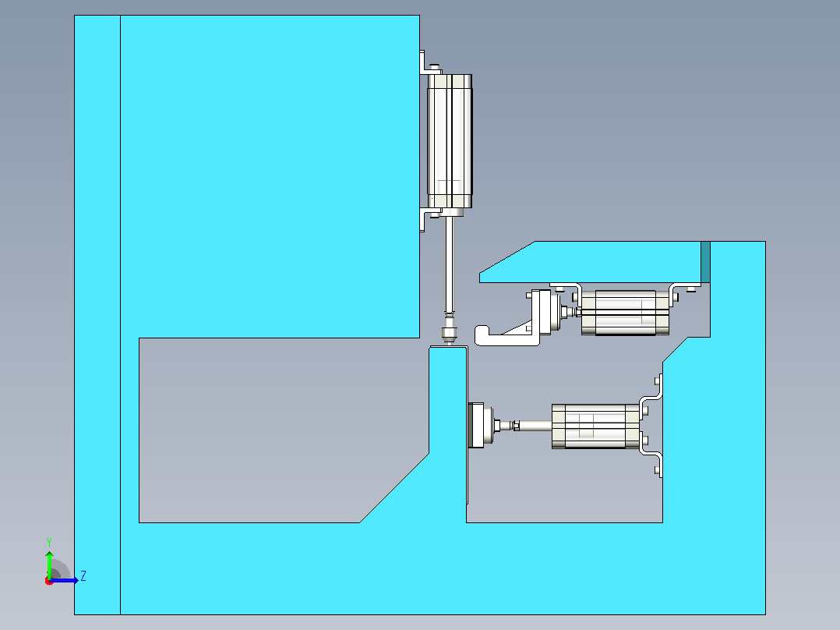840x630 pixels.
Task: Click the red origin point of the coordinate triad
Action: tap(49, 581)
